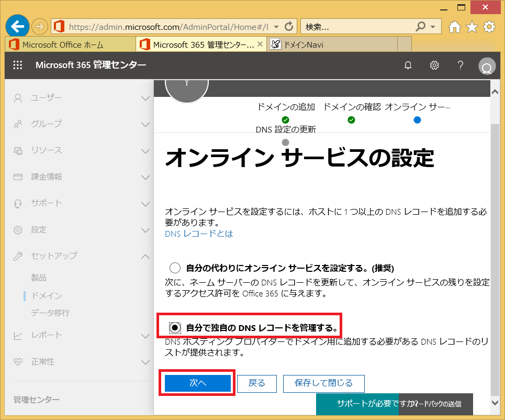Open browser tools gear icon
Viewport: 505px width, 420px height.
click(x=489, y=27)
